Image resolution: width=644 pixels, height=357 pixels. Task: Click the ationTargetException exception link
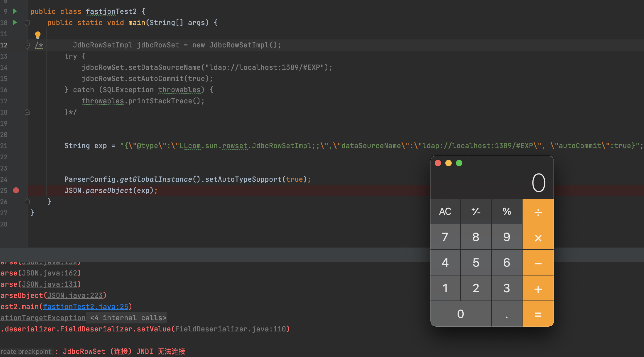[43, 318]
